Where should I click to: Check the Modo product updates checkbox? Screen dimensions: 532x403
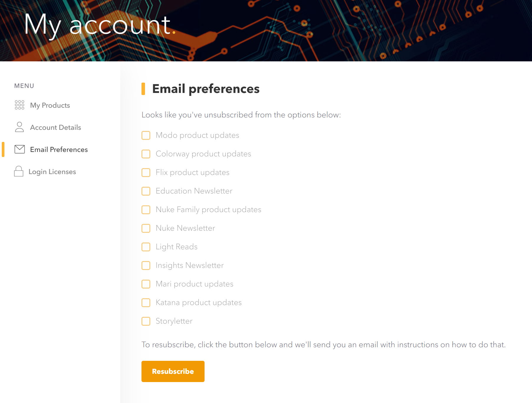[x=146, y=135]
